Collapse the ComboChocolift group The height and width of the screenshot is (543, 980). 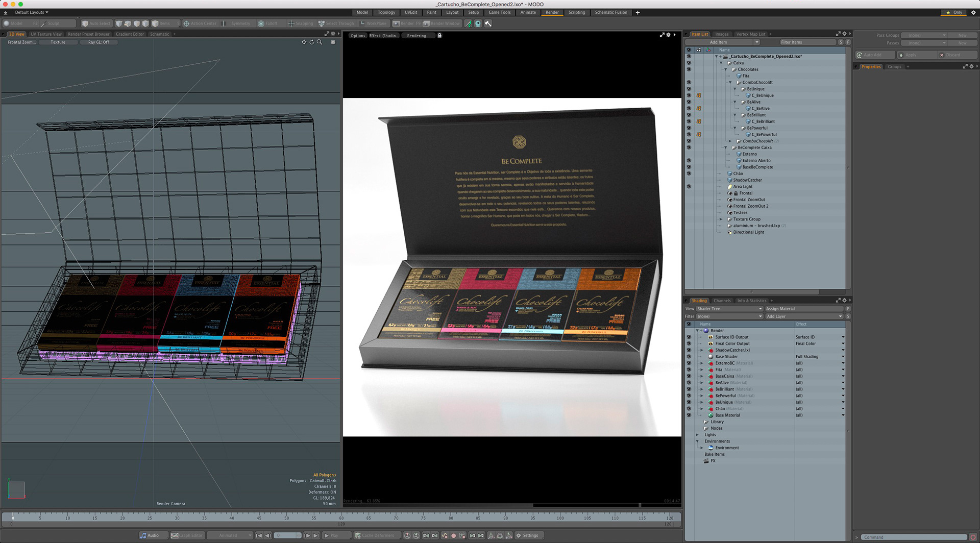point(730,83)
